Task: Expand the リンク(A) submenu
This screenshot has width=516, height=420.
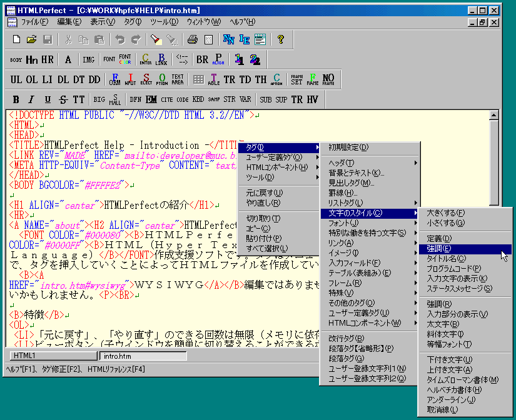Action: (x=370, y=243)
